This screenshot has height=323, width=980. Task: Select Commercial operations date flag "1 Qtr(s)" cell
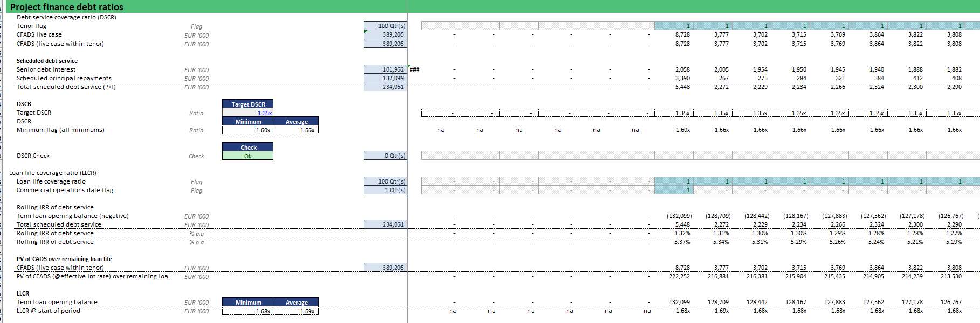tap(385, 190)
